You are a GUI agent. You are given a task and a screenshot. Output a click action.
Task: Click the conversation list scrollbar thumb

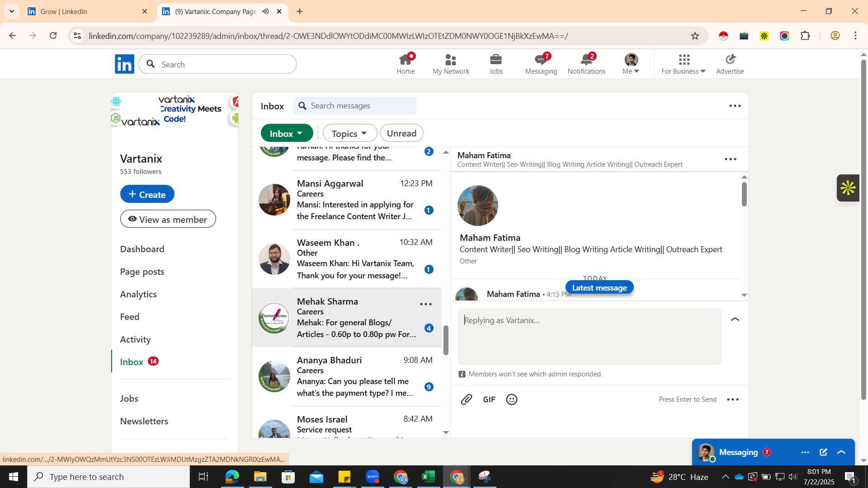[446, 340]
